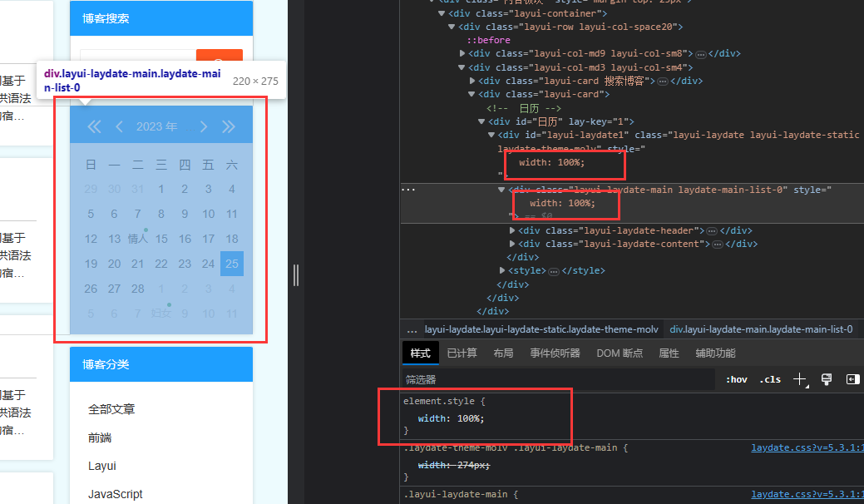Open DOM 断点 breakpoints tab
Screen dimensions: 864x504
(x=620, y=353)
